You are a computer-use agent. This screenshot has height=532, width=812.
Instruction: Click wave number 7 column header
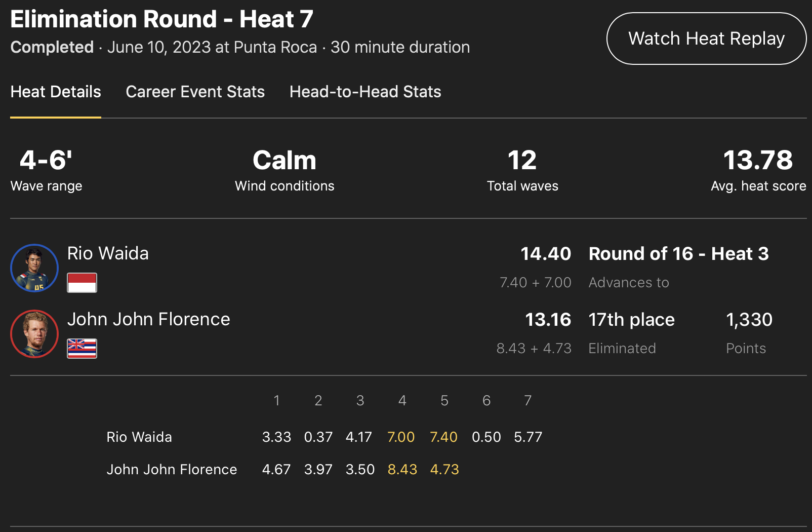527,401
